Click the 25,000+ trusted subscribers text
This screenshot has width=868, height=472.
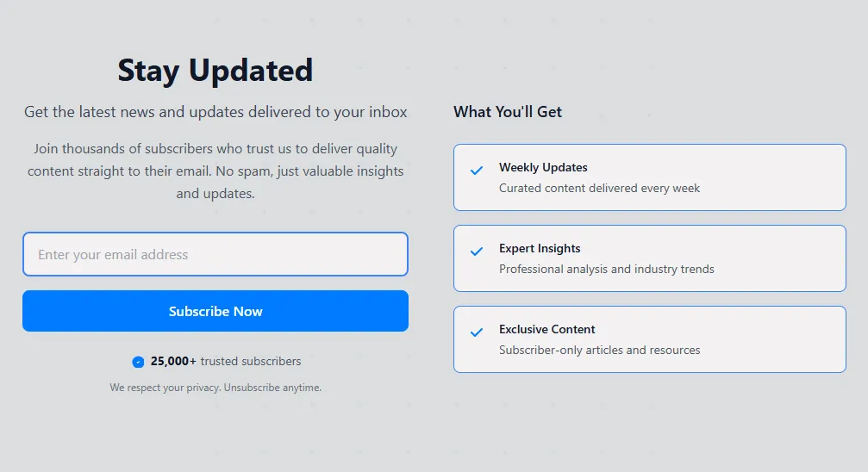coord(226,361)
